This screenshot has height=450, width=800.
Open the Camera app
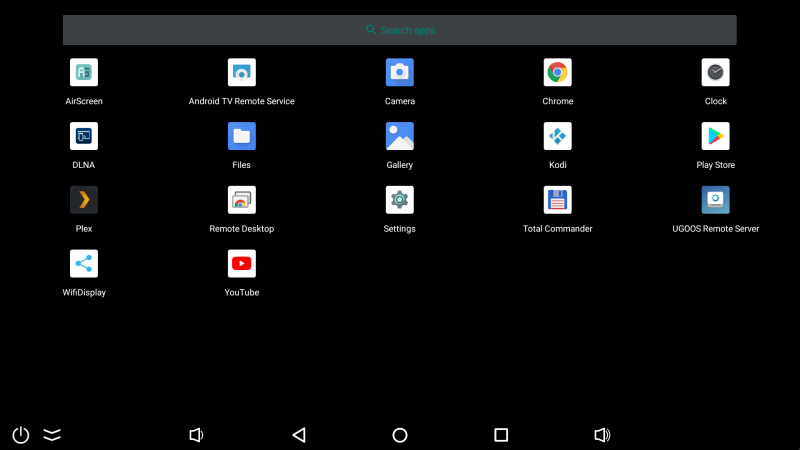tap(399, 72)
